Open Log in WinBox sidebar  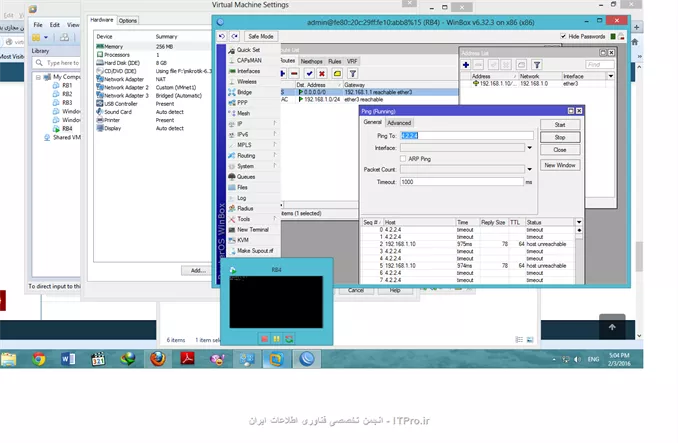[241, 198]
